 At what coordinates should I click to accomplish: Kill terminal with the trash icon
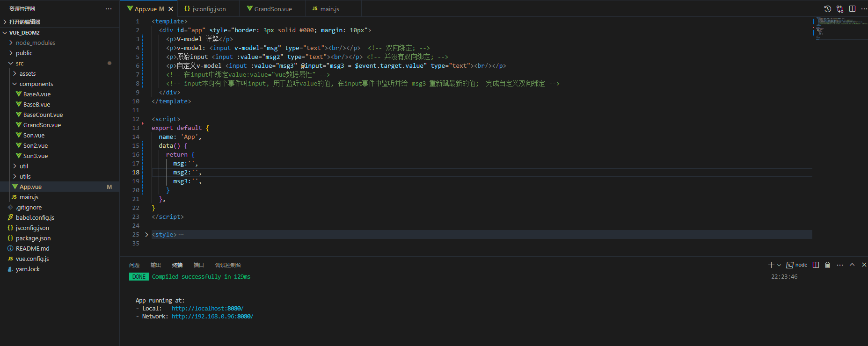click(827, 265)
